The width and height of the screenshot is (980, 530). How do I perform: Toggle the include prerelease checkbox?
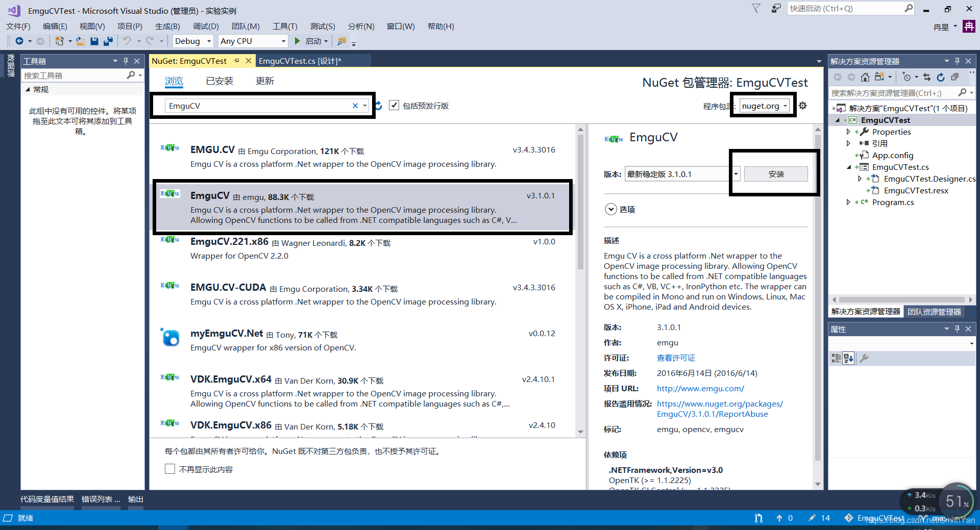pos(394,106)
